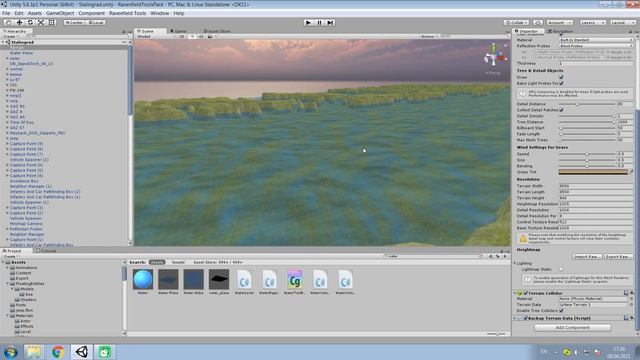Open the Ravenfield Tools menu

coord(127,13)
